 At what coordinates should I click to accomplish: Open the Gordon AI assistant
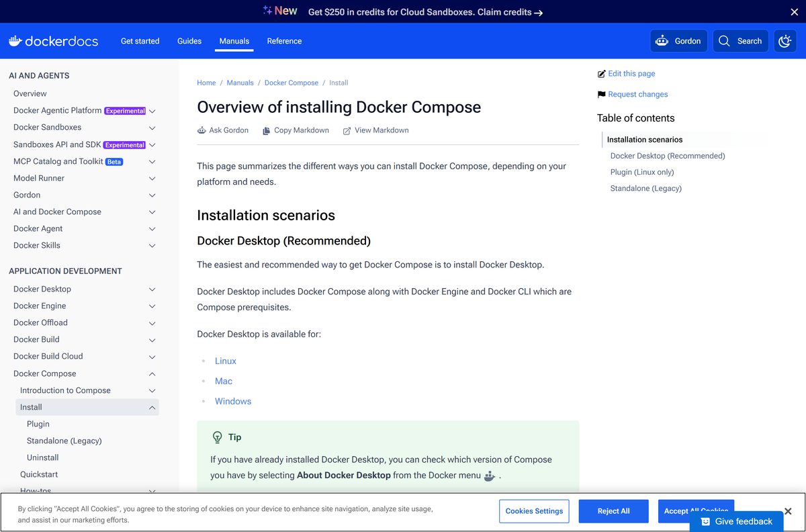coord(678,41)
